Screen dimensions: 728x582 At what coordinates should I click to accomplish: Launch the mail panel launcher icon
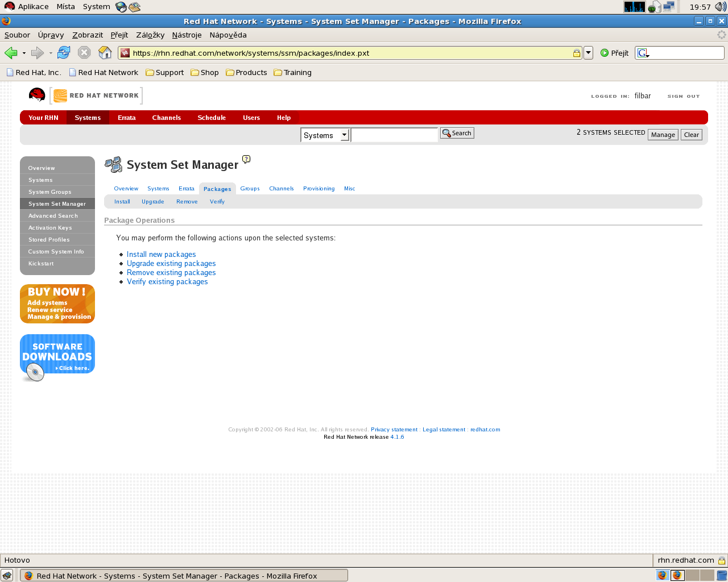click(135, 7)
